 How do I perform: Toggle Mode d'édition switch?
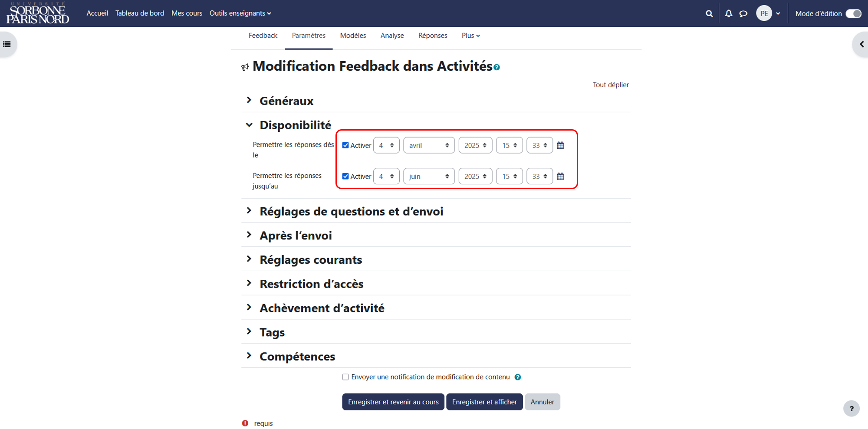(854, 13)
